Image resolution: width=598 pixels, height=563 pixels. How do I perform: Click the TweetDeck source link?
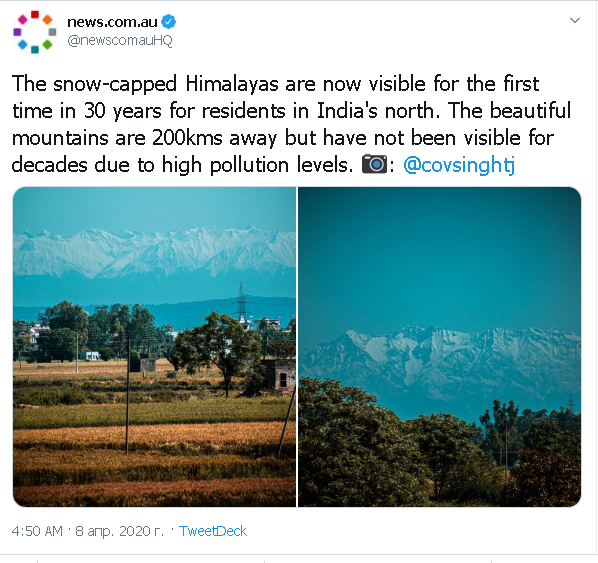[213, 531]
